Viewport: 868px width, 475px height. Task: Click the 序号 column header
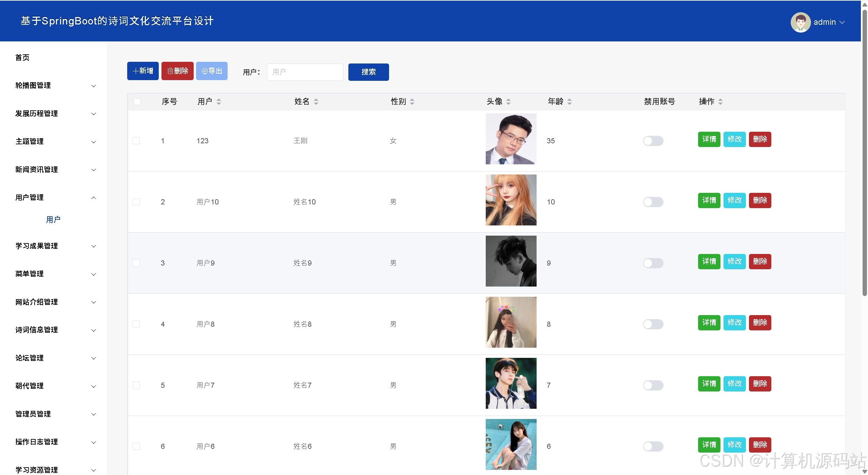click(x=169, y=102)
